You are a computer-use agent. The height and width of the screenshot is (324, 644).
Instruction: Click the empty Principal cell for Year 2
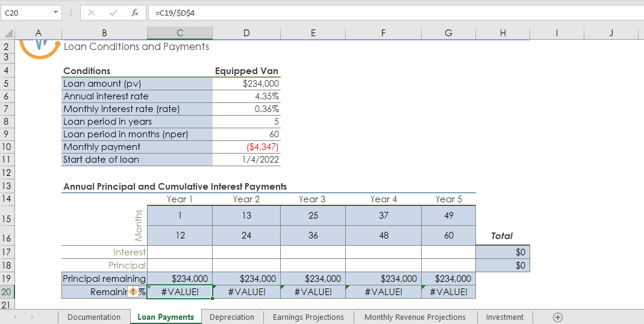click(x=246, y=265)
